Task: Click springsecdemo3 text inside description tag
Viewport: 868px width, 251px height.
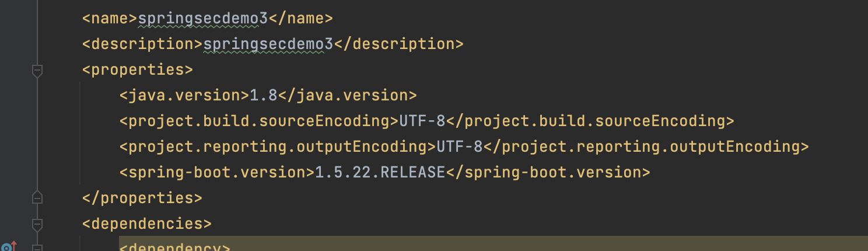Action: click(x=268, y=44)
